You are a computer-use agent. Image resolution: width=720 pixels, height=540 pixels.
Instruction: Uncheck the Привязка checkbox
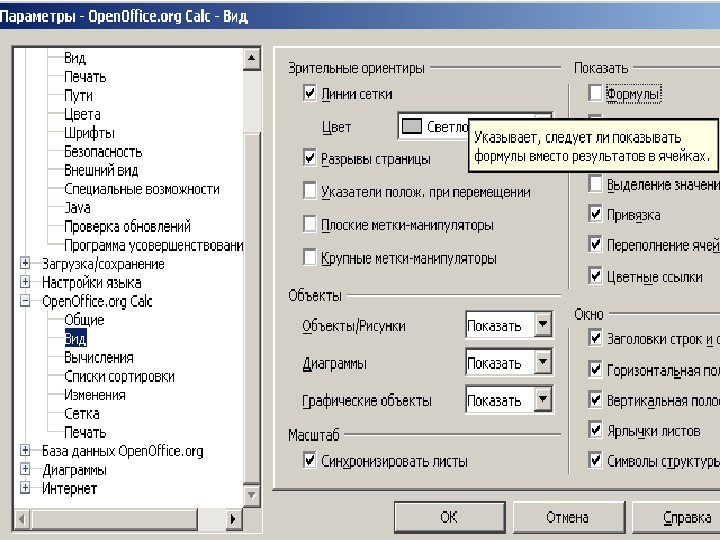tap(595, 214)
